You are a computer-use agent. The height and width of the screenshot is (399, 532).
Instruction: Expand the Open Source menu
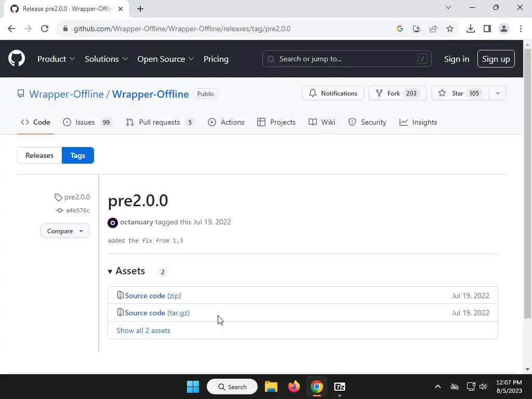tap(166, 59)
